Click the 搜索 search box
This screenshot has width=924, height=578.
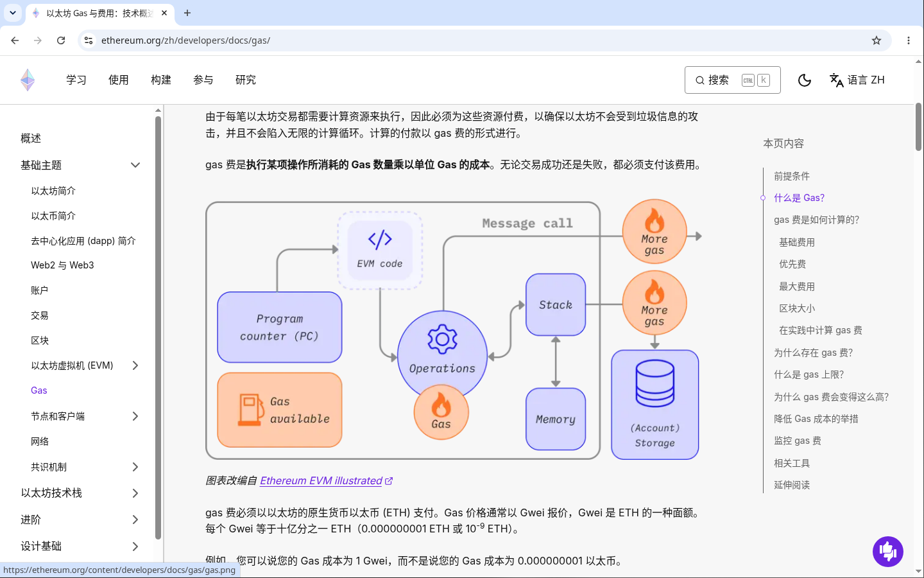tap(732, 80)
